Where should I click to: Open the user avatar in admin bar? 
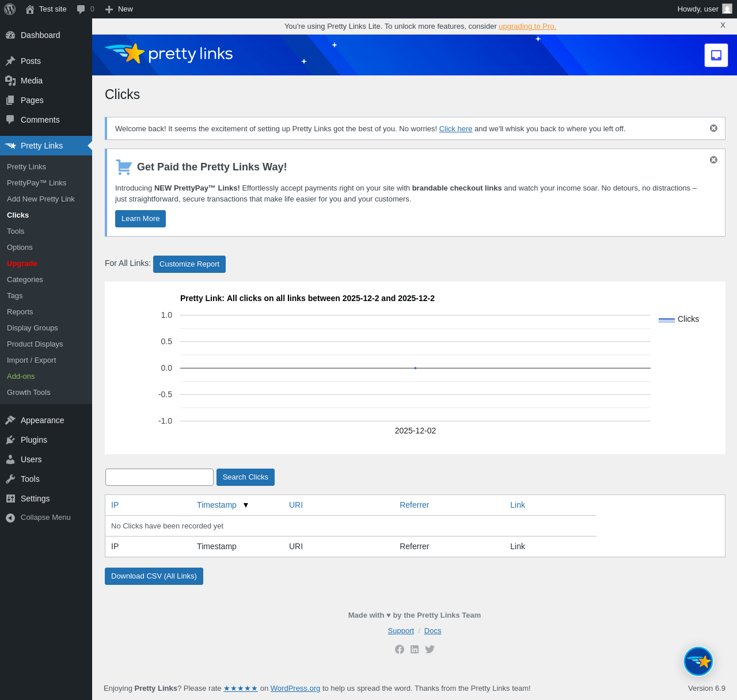[727, 9]
